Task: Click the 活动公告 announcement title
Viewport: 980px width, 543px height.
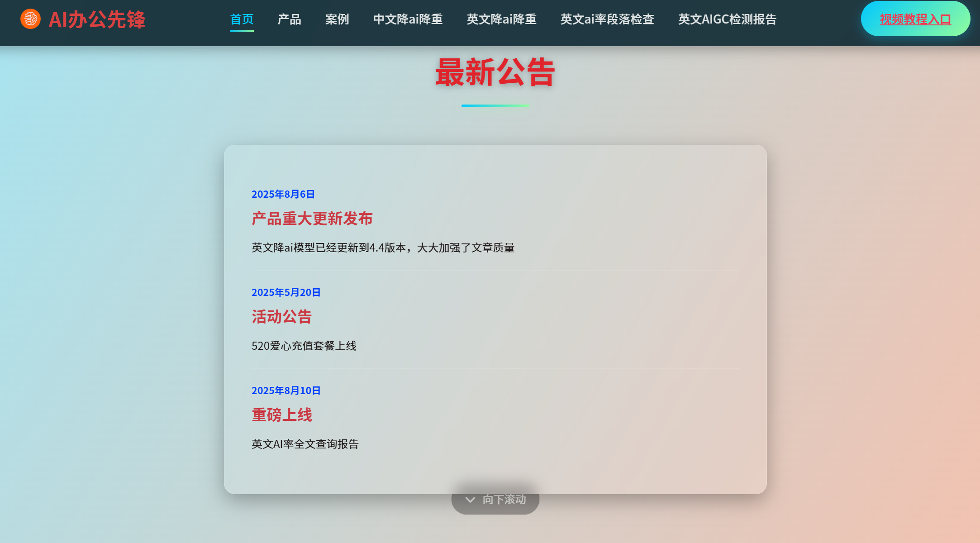Action: click(x=282, y=317)
